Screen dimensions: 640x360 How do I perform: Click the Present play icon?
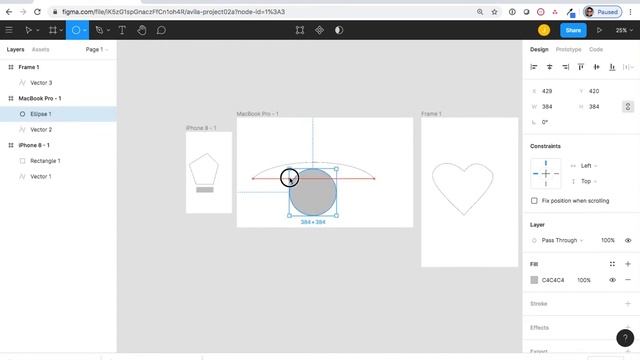(x=599, y=30)
